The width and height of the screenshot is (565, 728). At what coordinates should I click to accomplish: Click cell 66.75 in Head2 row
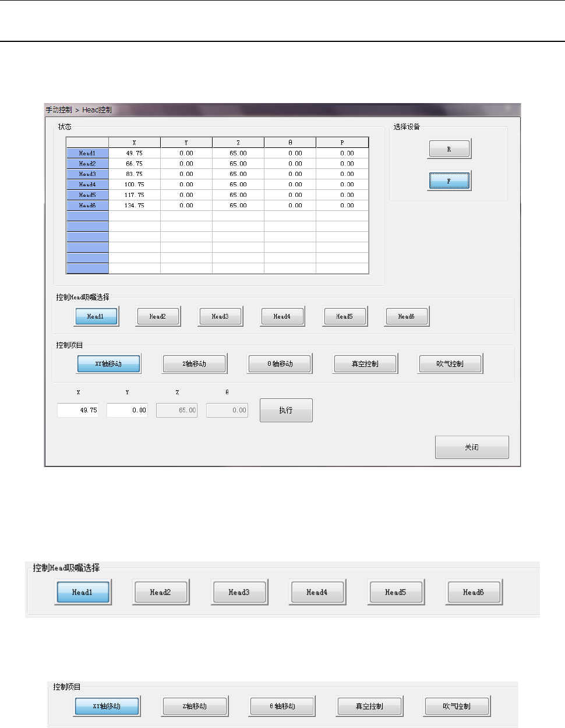point(135,164)
